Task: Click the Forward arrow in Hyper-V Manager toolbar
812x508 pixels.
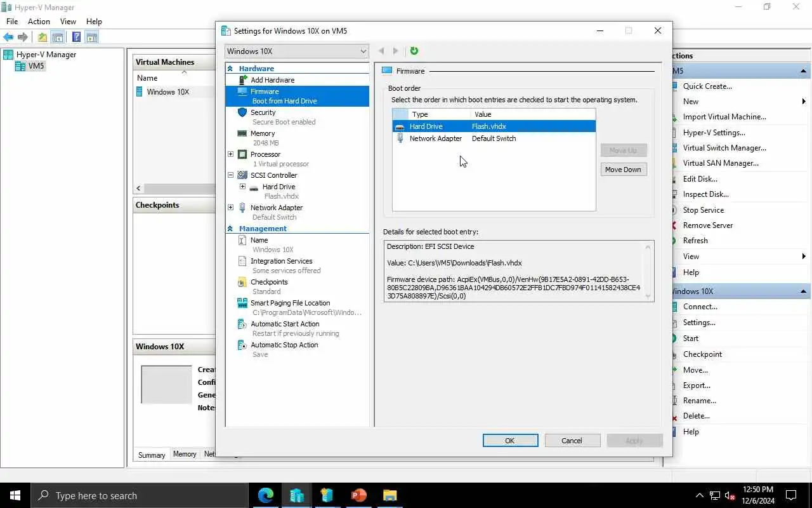Action: pos(23,37)
